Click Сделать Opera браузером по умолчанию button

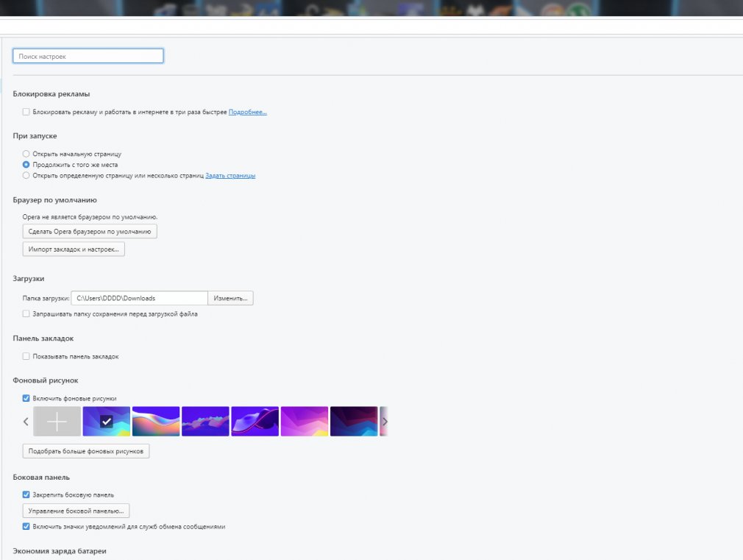click(90, 231)
